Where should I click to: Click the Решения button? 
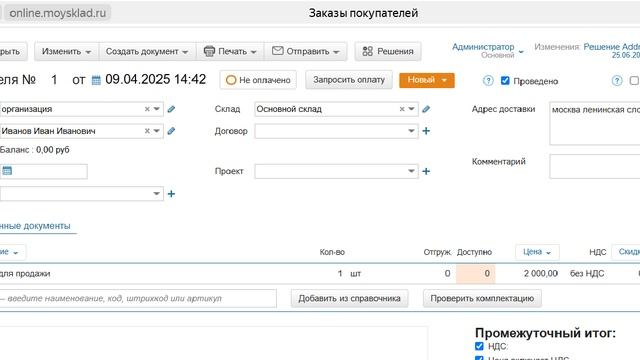[388, 51]
